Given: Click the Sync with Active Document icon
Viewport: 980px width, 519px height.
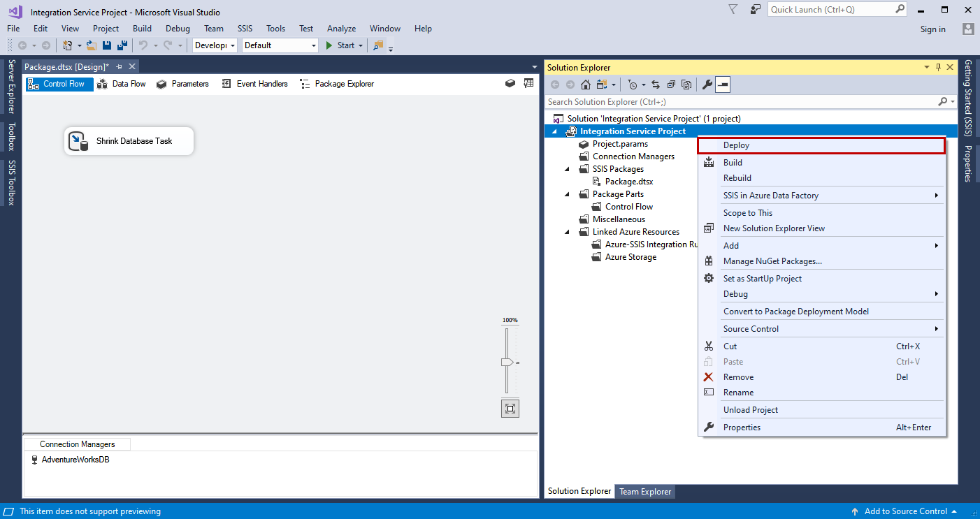Looking at the screenshot, I should coord(656,85).
